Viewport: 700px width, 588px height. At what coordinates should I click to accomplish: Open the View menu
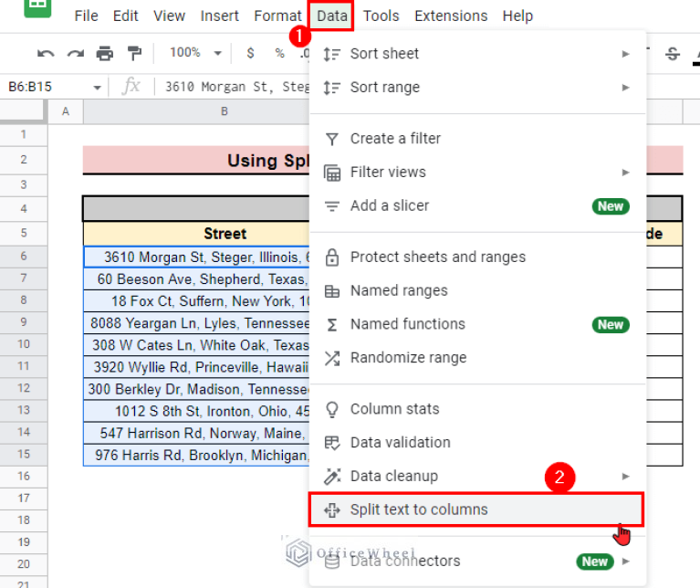(x=169, y=16)
